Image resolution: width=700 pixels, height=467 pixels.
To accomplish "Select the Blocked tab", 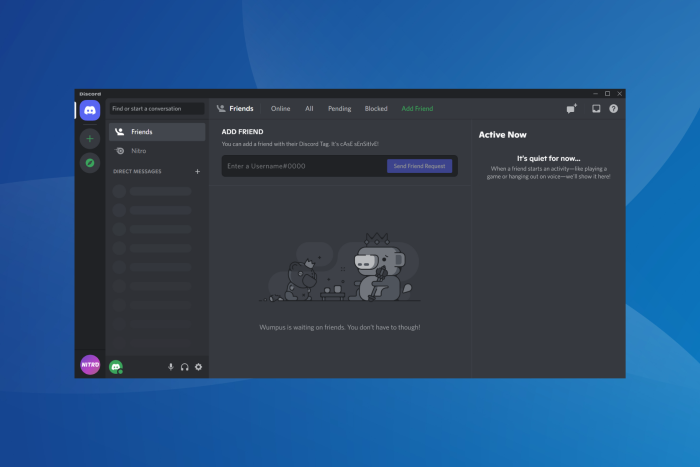I will point(376,108).
